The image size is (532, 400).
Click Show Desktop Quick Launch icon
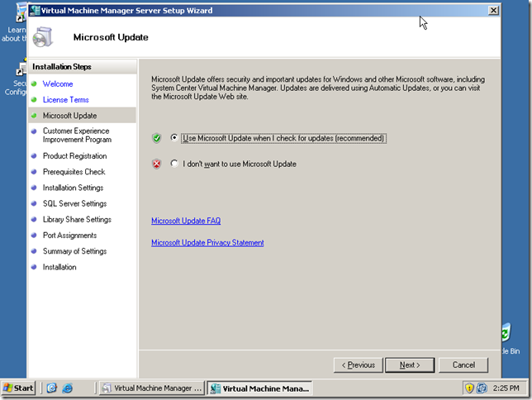(51, 388)
